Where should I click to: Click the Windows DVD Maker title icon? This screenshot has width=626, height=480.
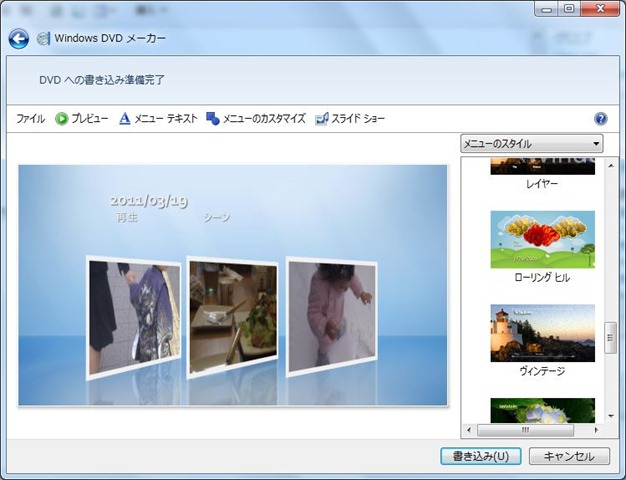point(44,39)
